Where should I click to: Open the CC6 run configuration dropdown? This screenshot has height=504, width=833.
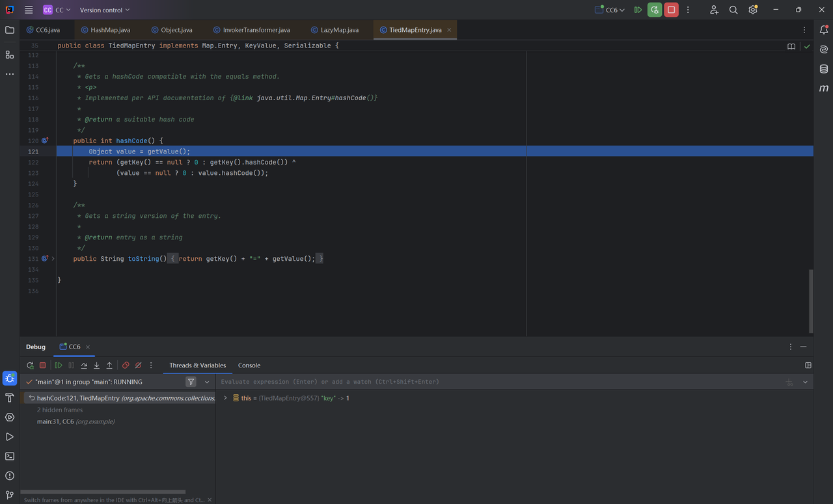610,10
